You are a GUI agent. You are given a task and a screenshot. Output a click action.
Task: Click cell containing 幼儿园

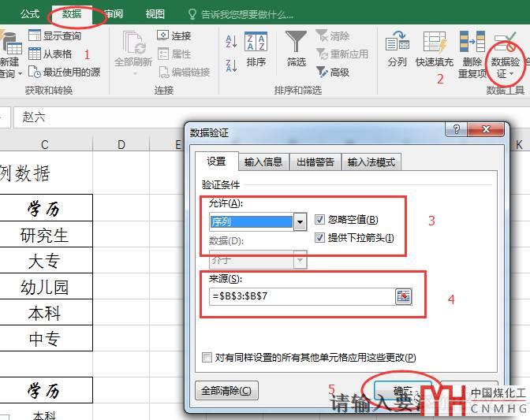(x=45, y=287)
